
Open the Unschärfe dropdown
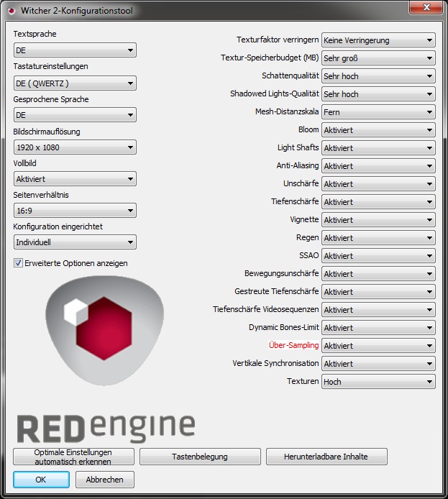(x=378, y=184)
